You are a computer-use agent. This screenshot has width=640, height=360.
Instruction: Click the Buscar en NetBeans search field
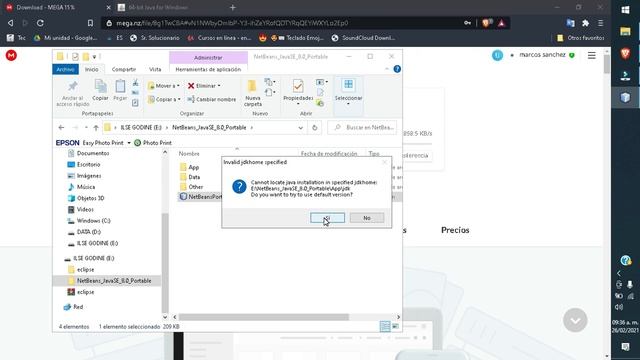(x=362, y=128)
